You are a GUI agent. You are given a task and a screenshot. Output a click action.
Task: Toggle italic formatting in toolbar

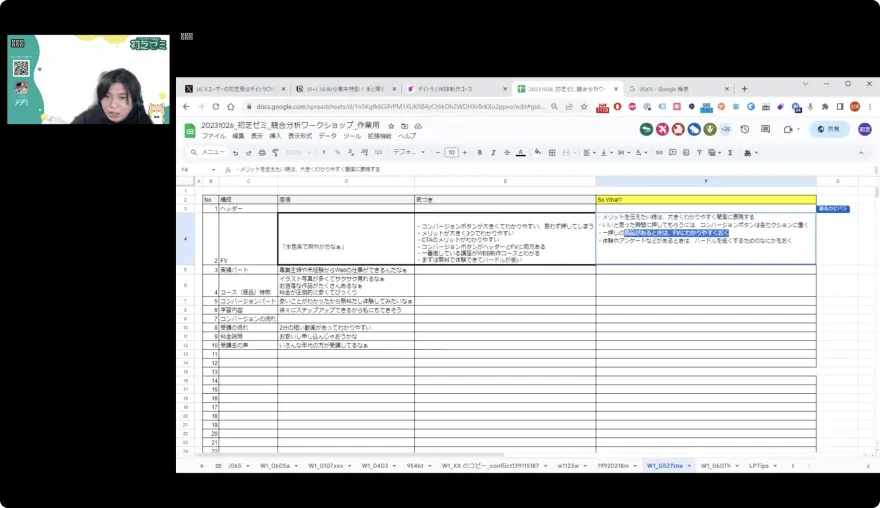tap(493, 153)
